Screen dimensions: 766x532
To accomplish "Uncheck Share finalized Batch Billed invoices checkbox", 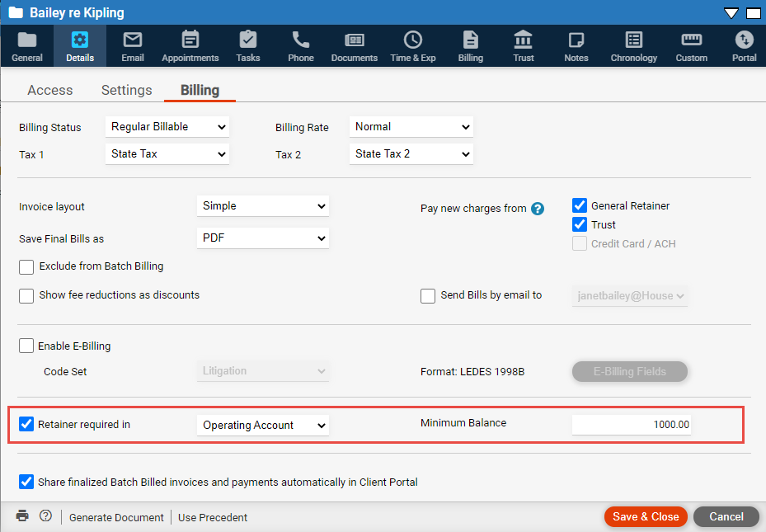I will (26, 482).
